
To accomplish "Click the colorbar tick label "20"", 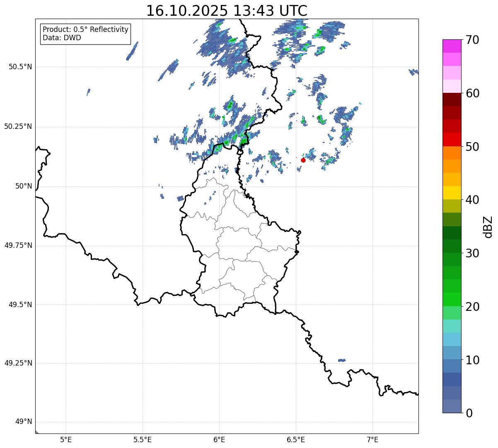I will pos(472,307).
